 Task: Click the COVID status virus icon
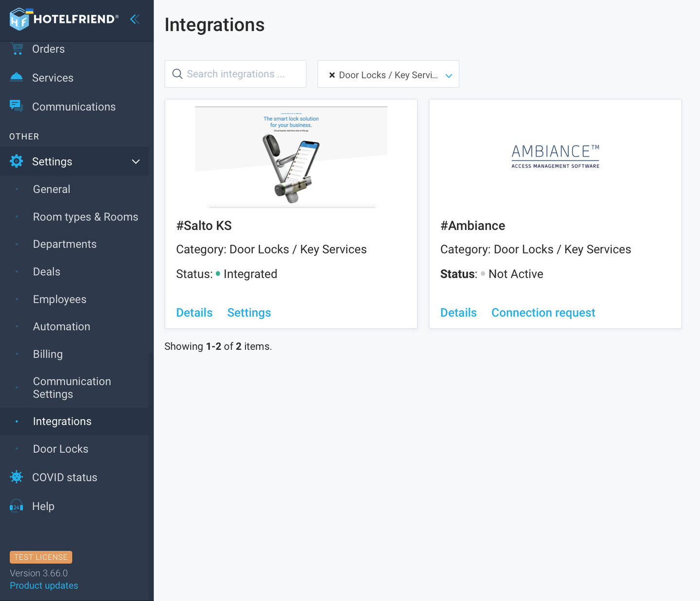(17, 477)
